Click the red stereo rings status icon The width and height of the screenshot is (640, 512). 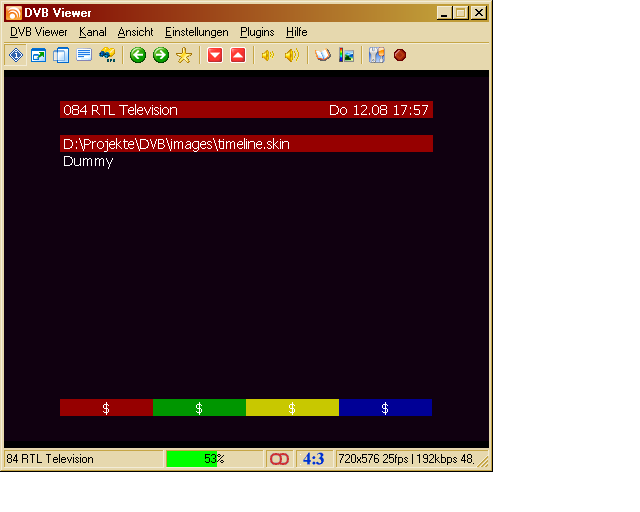[279, 459]
